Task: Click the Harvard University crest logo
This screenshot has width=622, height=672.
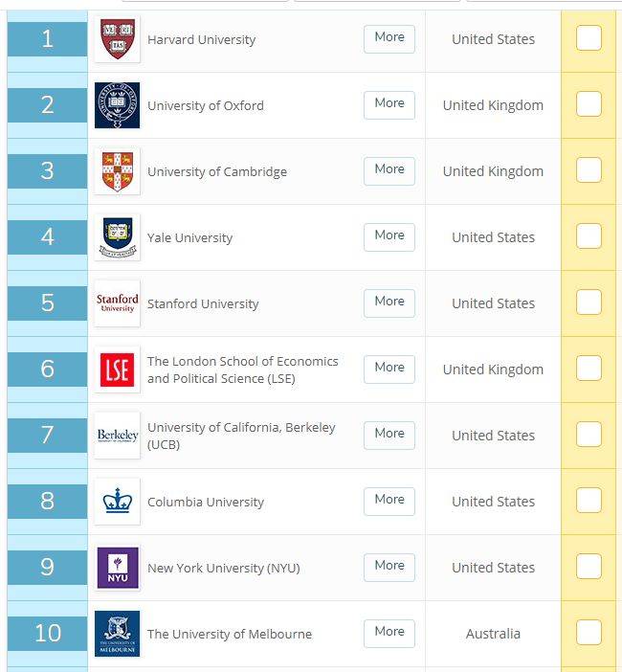Action: pos(117,39)
